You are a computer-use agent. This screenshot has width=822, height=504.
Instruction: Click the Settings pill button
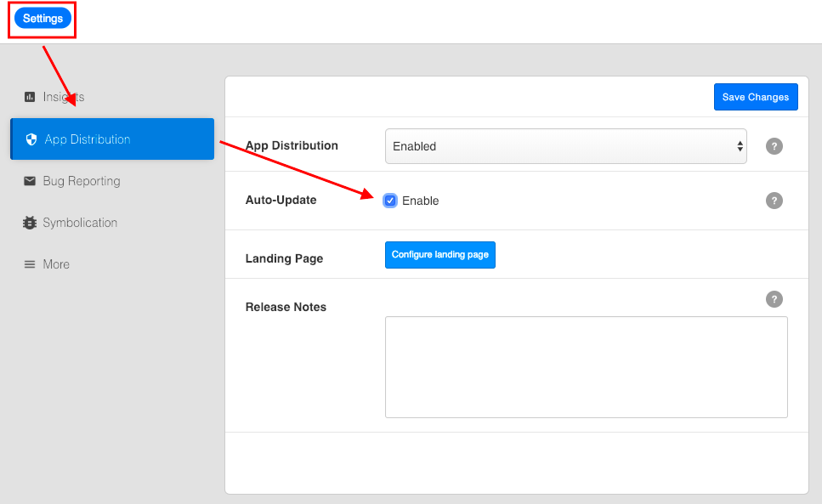click(41, 17)
